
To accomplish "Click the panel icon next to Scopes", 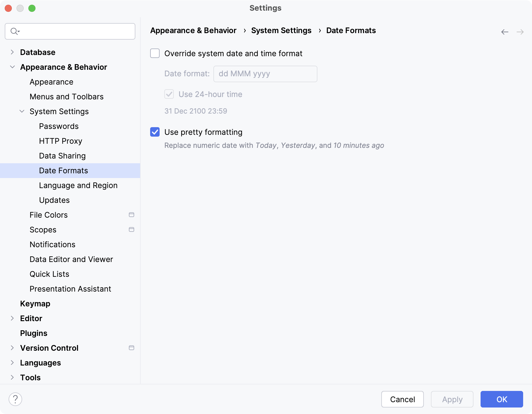I will (x=132, y=229).
